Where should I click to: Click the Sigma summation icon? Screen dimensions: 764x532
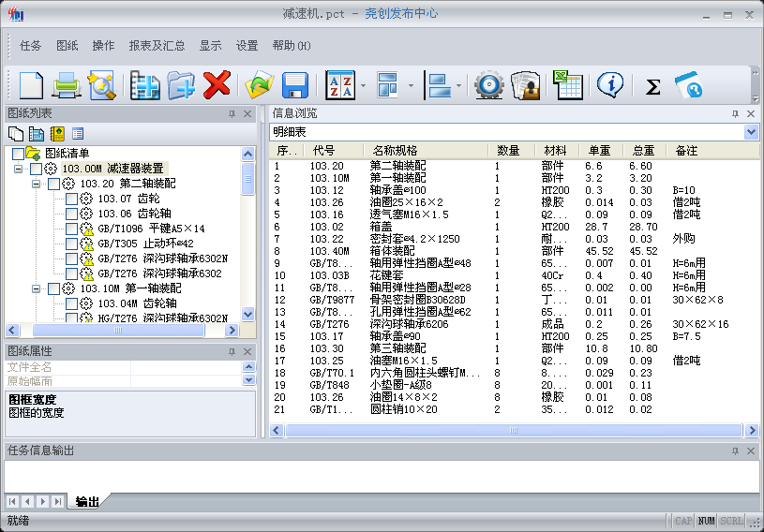point(653,86)
